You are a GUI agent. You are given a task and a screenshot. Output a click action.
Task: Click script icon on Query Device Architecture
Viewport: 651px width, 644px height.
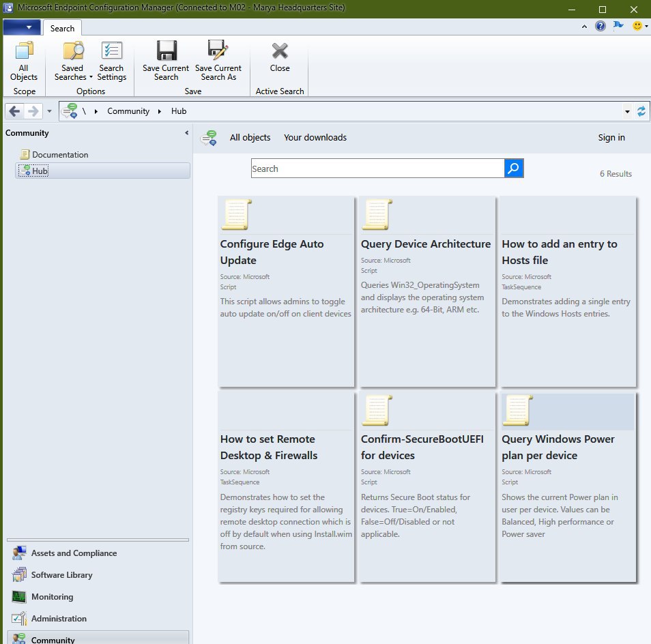click(377, 214)
